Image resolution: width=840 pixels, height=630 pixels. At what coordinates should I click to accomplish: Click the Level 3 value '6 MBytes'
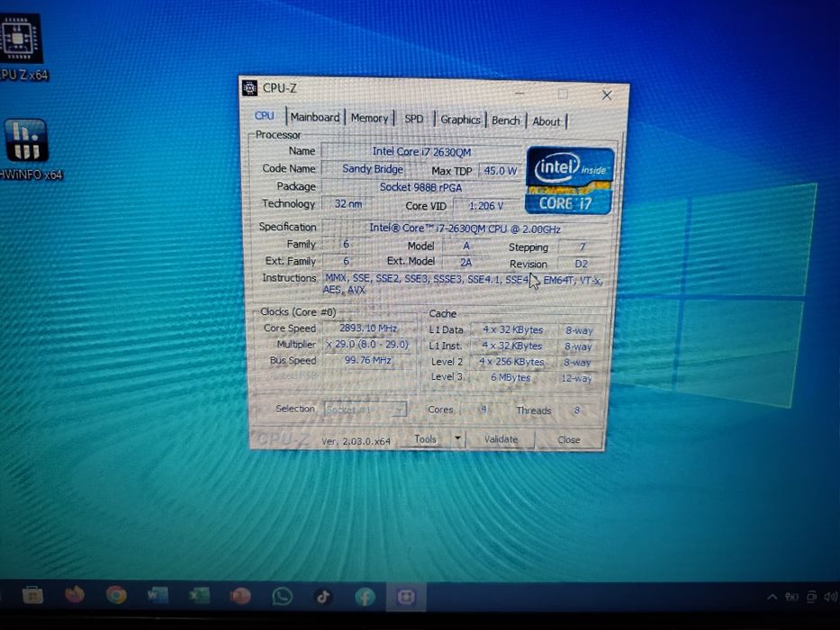pyautogui.click(x=510, y=378)
